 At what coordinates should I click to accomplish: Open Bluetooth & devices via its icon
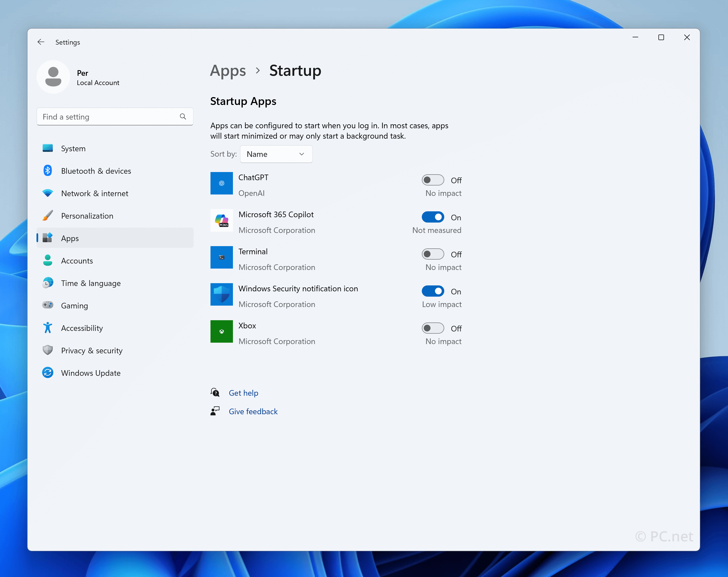[x=48, y=171]
